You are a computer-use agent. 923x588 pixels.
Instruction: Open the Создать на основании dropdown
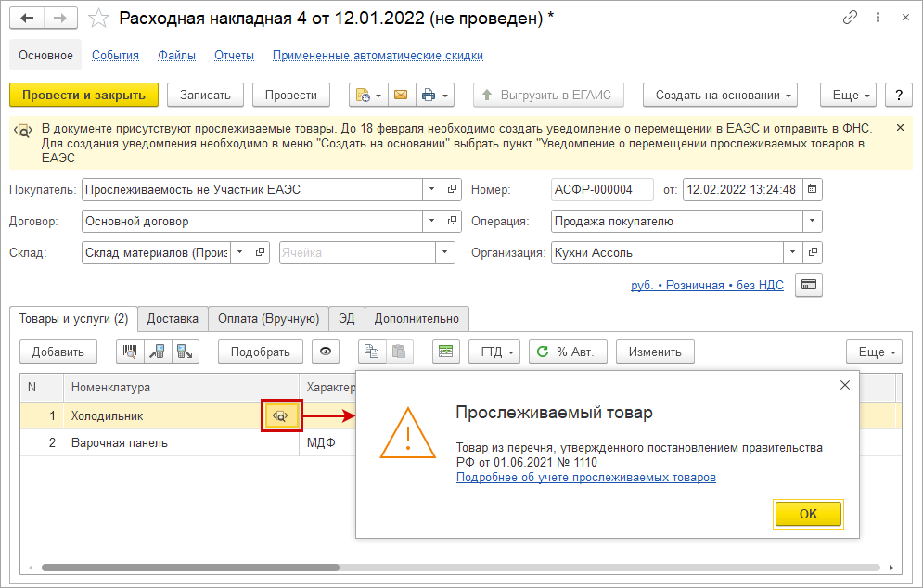(x=720, y=95)
